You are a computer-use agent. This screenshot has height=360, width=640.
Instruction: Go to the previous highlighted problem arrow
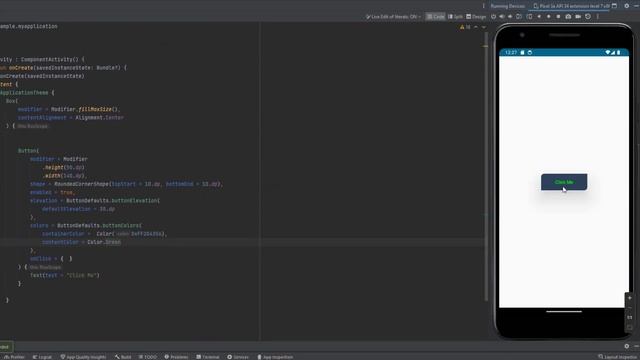pos(476,27)
